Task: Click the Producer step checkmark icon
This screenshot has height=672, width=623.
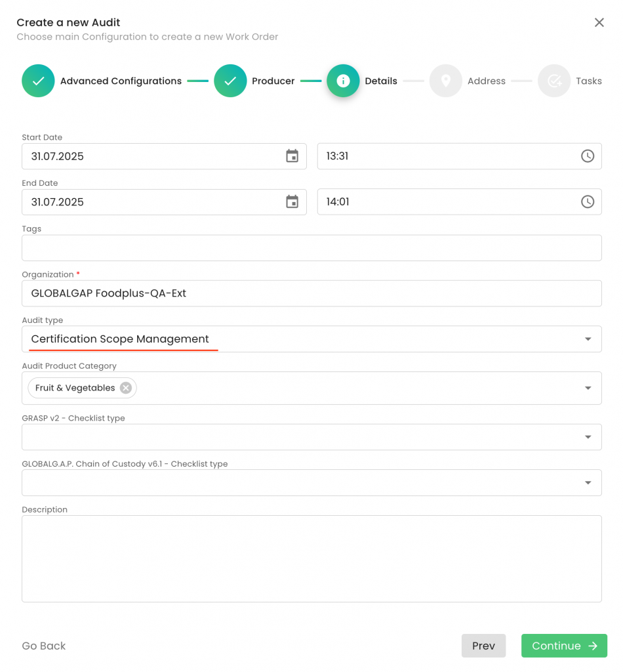Action: point(230,81)
